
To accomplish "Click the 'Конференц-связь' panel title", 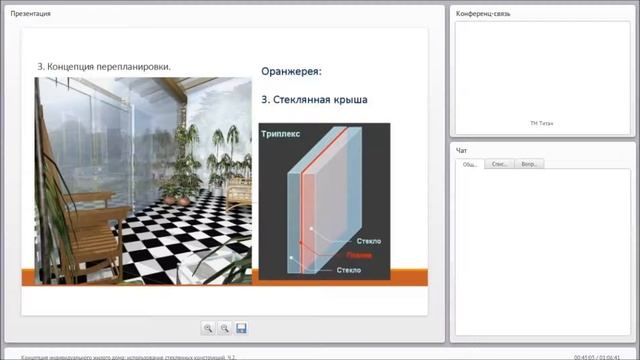I will 483,13.
